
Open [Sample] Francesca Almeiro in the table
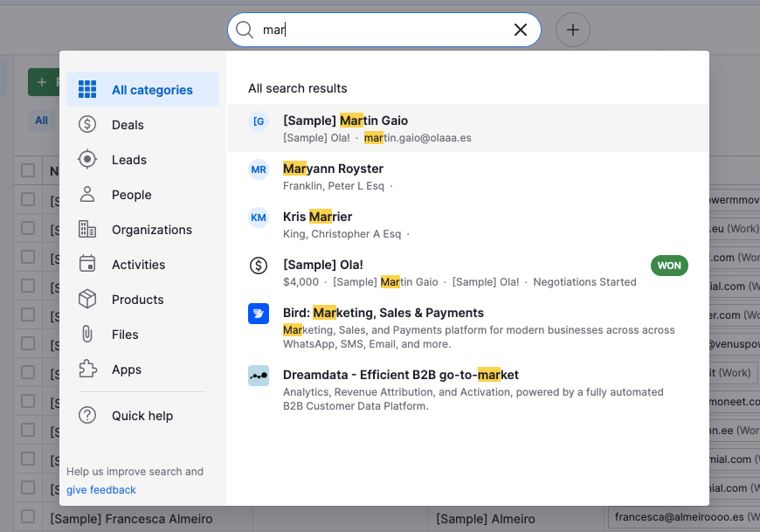pos(131,519)
